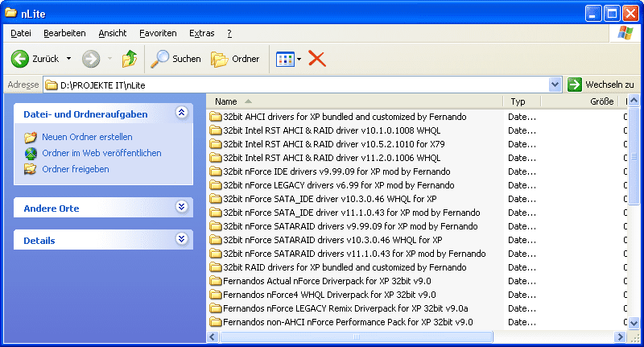Collapse Datei- und Ordneraufgaben panel
Image resolution: width=644 pixels, height=347 pixels.
[182, 113]
